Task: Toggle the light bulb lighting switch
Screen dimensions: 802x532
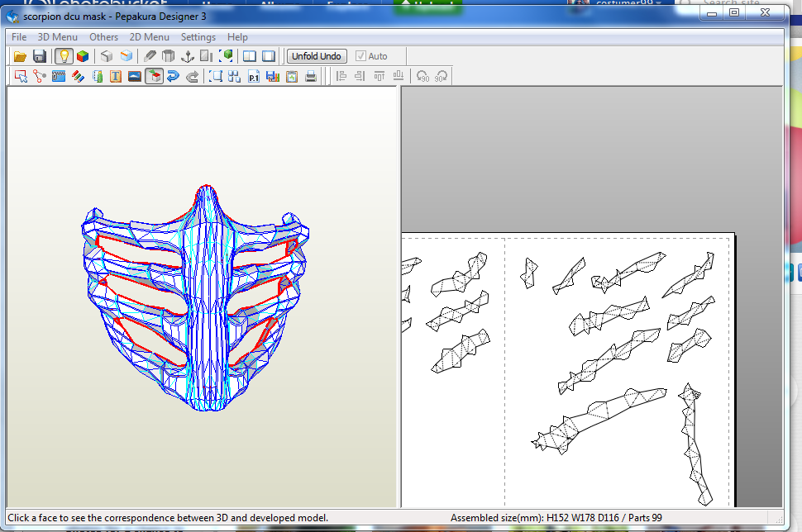Action: tap(64, 56)
